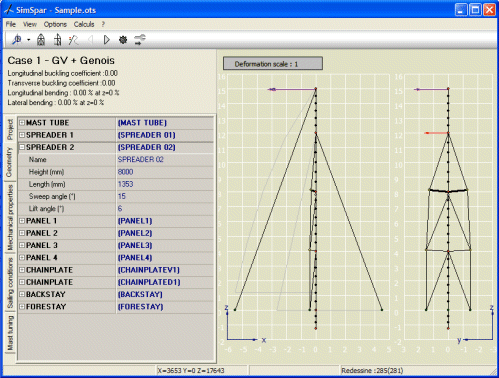Open the View menu
This screenshot has height=378, width=499.
click(x=30, y=24)
